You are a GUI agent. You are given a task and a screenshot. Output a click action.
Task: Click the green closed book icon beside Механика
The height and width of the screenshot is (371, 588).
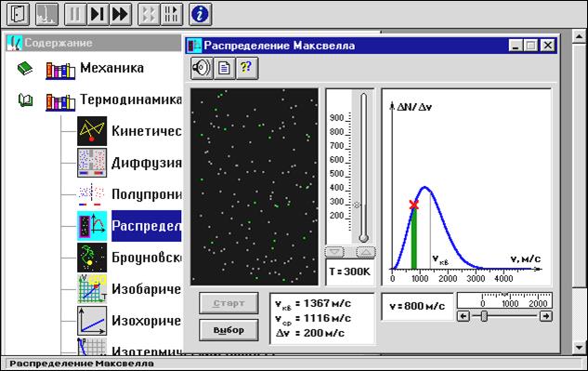(x=25, y=69)
